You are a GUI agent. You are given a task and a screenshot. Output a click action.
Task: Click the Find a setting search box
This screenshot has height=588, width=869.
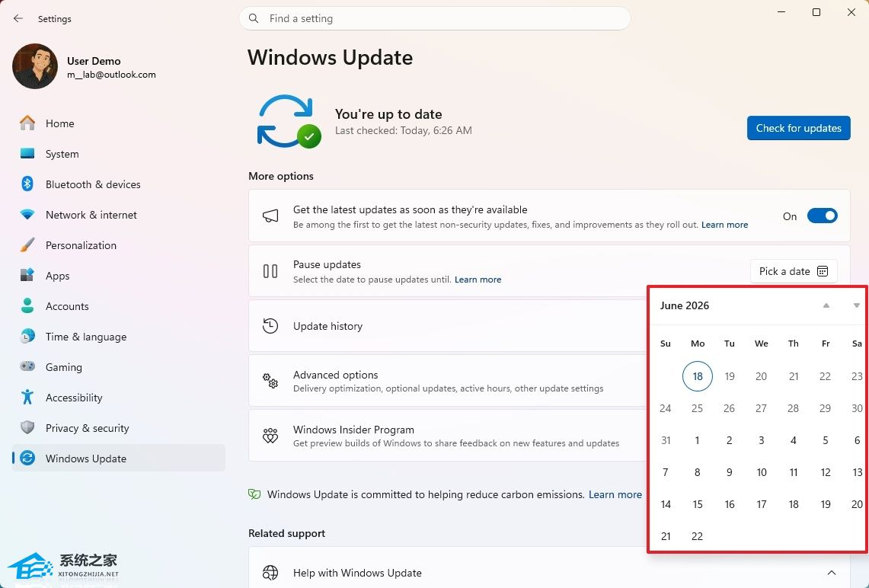click(x=435, y=18)
